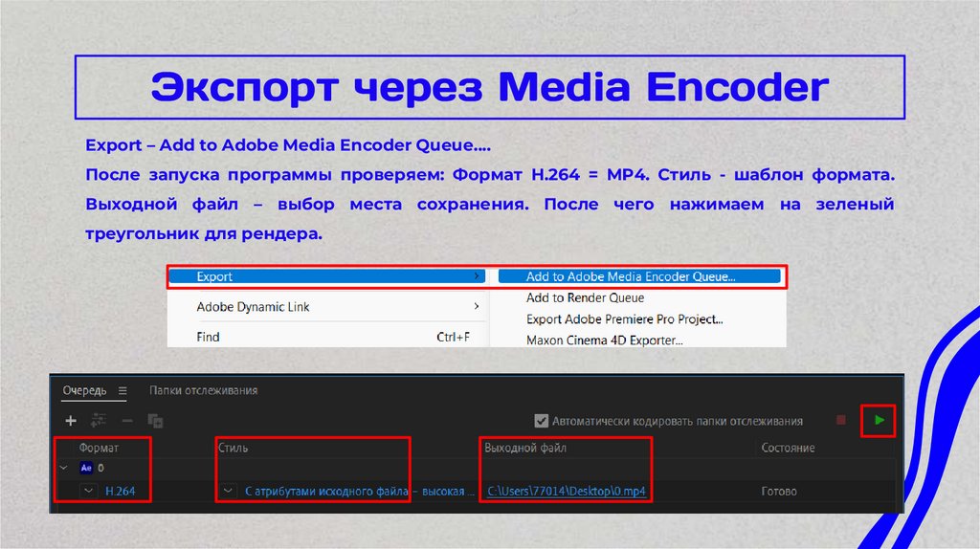The image size is (980, 549).
Task: Switch to the Папки отслеживания tab
Action: click(203, 390)
